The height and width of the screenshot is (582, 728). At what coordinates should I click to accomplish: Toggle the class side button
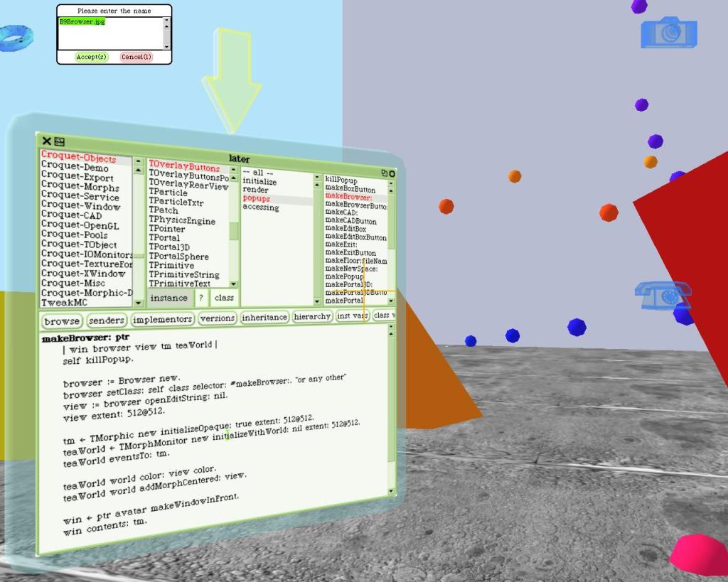click(224, 298)
